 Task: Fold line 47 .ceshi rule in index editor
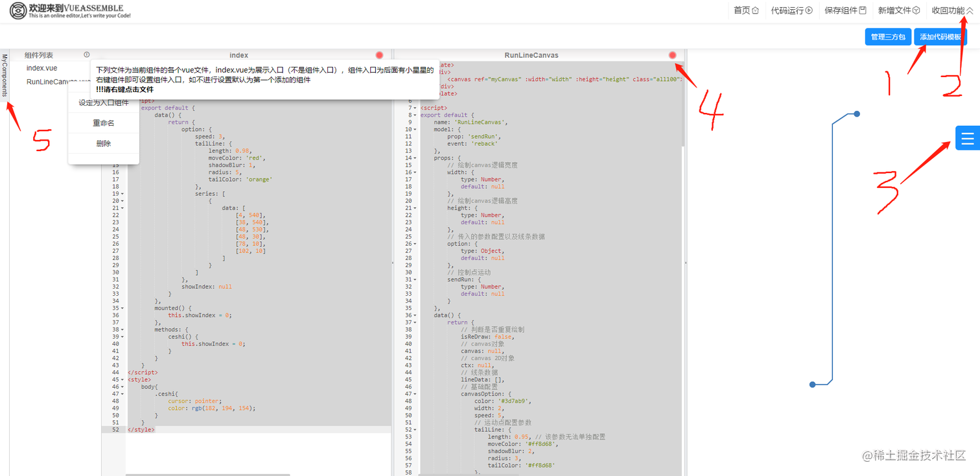122,394
